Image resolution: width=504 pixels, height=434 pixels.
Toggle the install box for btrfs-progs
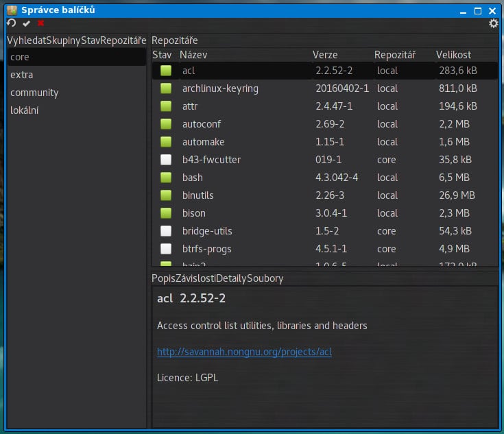pyautogui.click(x=166, y=249)
